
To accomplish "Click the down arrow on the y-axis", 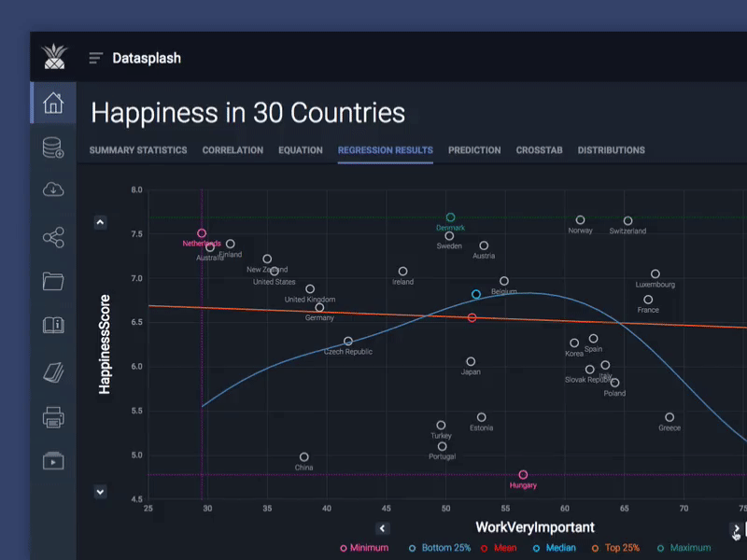I will pos(101,491).
